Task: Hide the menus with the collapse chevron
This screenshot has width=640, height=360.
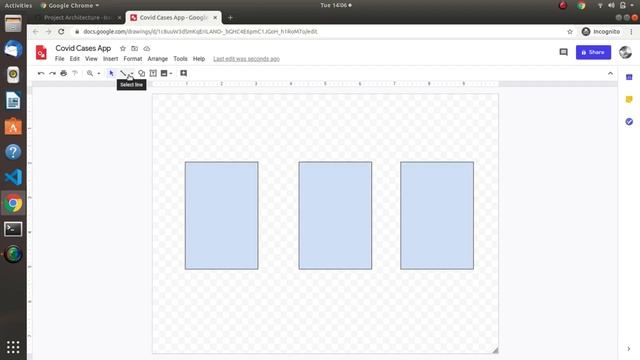Action: 610,73
